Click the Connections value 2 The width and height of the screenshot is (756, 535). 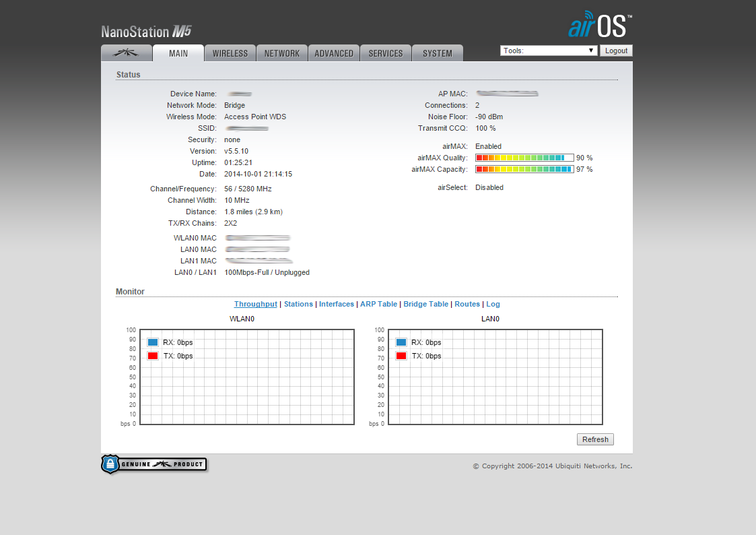pyautogui.click(x=477, y=105)
